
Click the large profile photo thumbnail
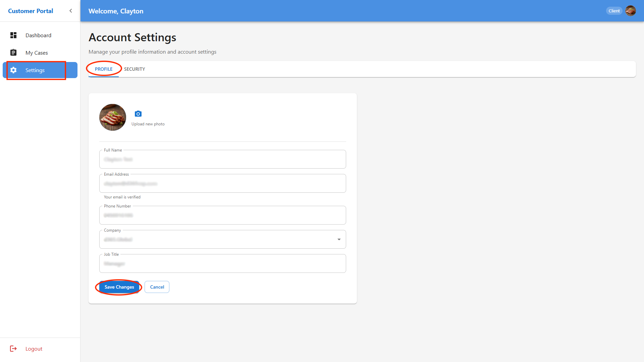coord(113,117)
